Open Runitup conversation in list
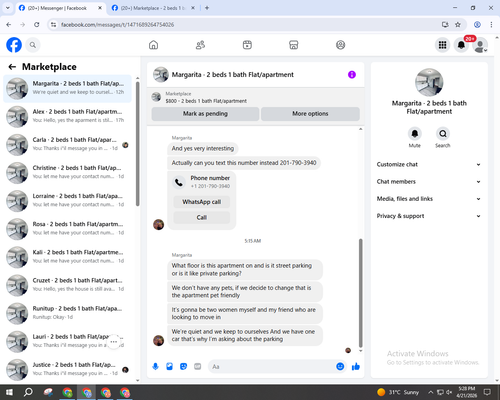The image size is (500, 400). tap(67, 313)
